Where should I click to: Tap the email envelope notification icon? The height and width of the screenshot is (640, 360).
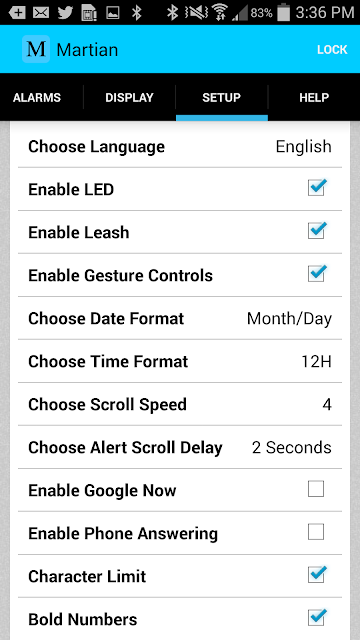(41, 13)
